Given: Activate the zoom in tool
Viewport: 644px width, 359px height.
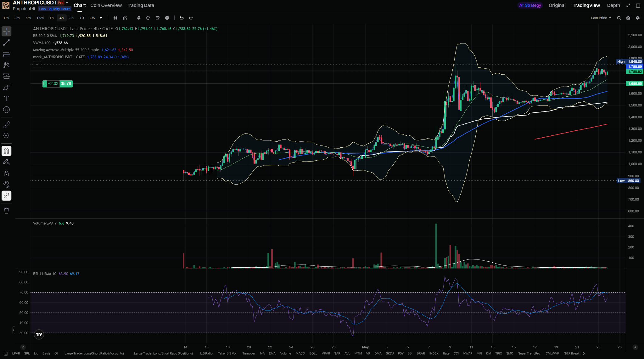Looking at the screenshot, I should click(x=6, y=136).
